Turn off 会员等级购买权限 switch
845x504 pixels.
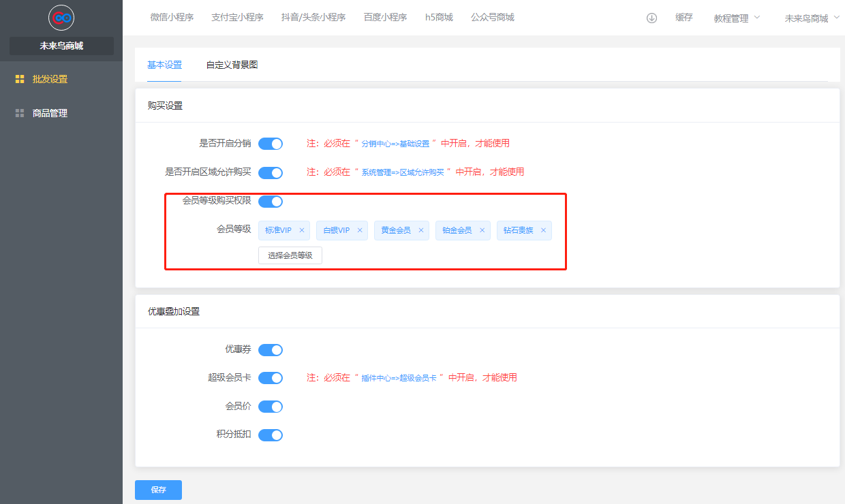tap(271, 201)
